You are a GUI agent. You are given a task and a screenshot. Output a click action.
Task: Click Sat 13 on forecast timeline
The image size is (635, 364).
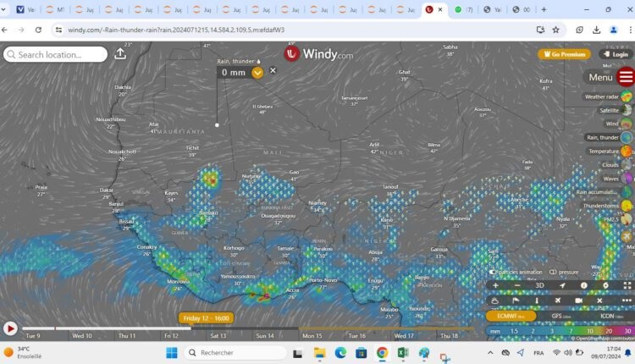pos(218,336)
